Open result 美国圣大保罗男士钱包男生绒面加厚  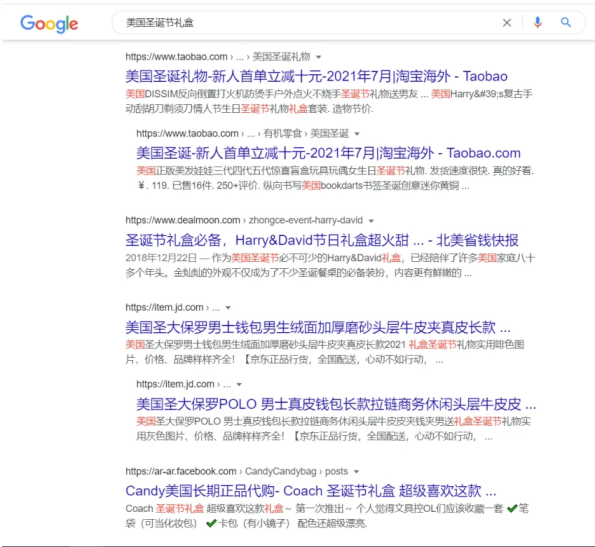point(318,327)
